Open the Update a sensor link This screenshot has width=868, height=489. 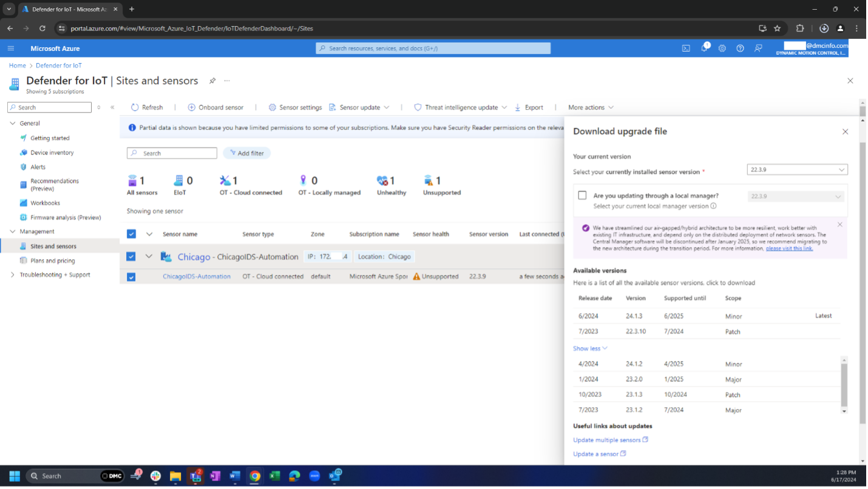(599, 454)
